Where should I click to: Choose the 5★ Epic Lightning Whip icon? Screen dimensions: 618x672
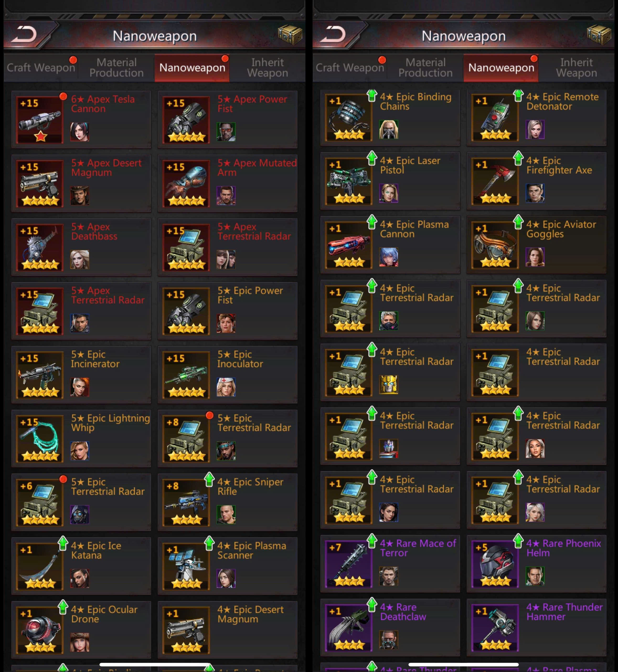click(40, 438)
